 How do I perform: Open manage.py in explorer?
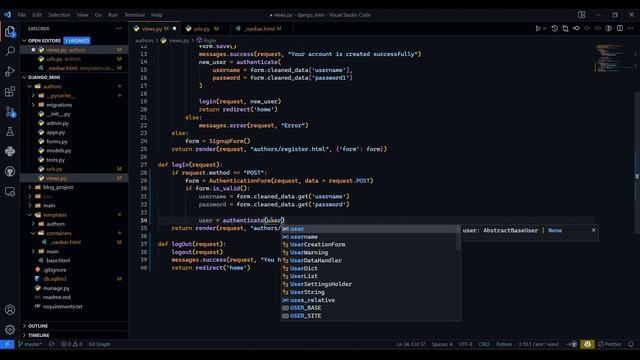[56, 288]
